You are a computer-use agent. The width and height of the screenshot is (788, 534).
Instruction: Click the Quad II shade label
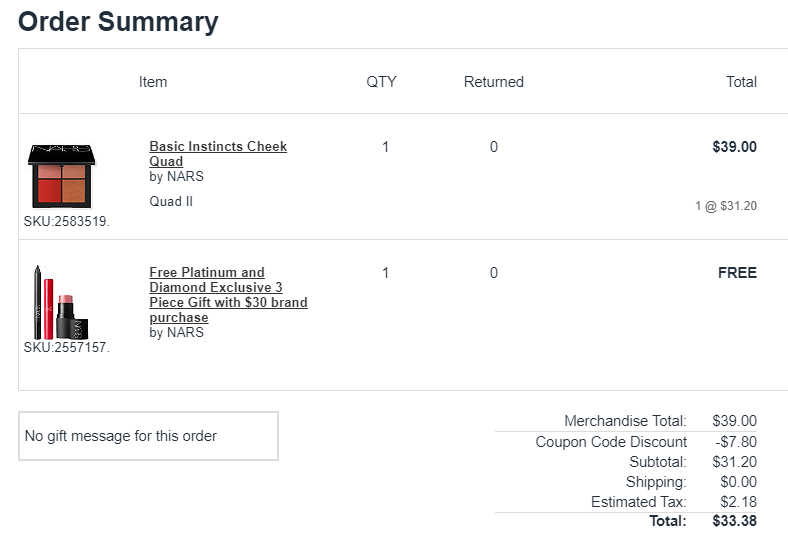(x=171, y=201)
